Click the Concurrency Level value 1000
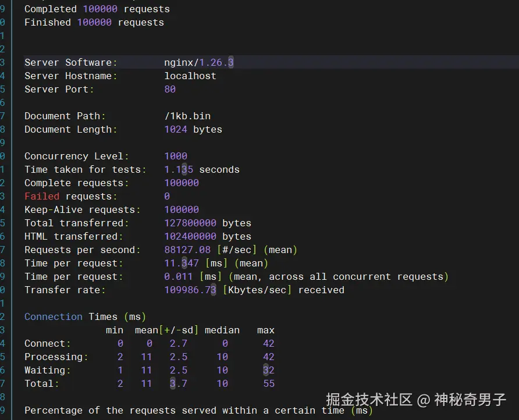The height and width of the screenshot is (420, 519). coord(176,156)
